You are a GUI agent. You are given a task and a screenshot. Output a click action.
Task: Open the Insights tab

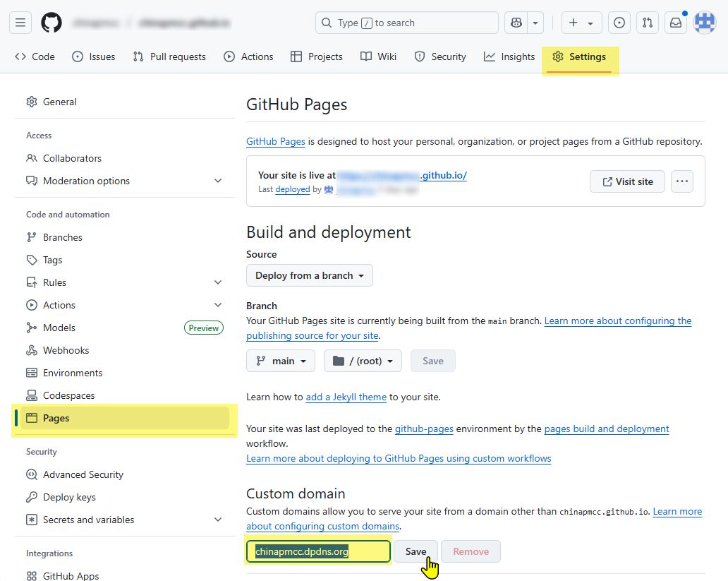point(509,56)
